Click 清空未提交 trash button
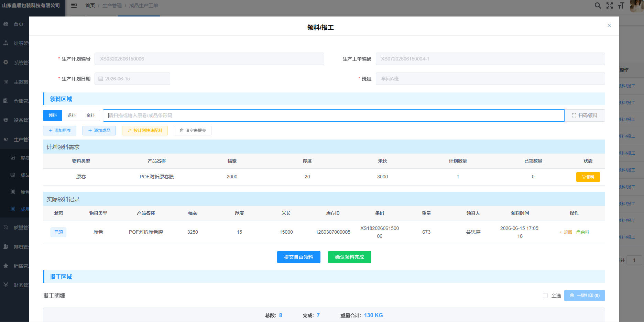Image resolution: width=644 pixels, height=322 pixels. (x=193, y=131)
